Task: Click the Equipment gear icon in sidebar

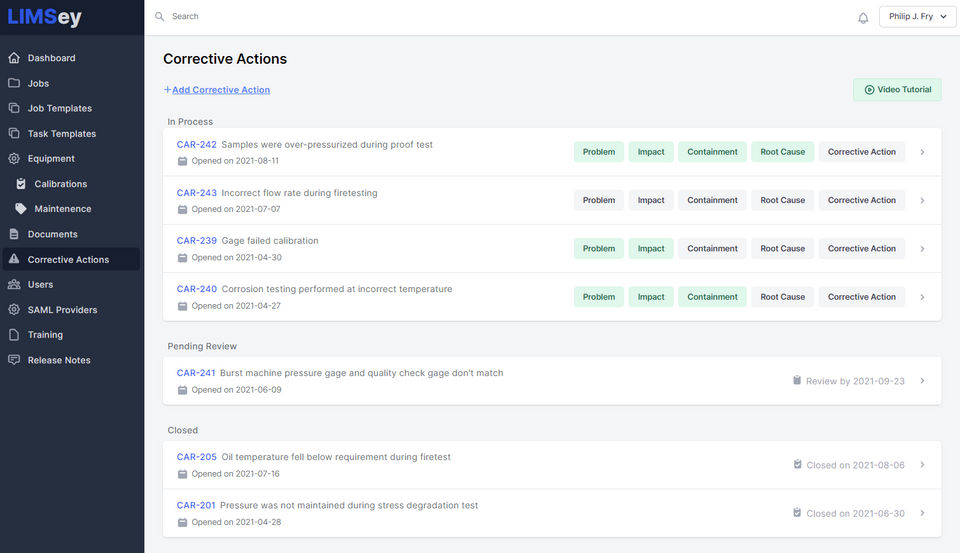Action: 14,159
